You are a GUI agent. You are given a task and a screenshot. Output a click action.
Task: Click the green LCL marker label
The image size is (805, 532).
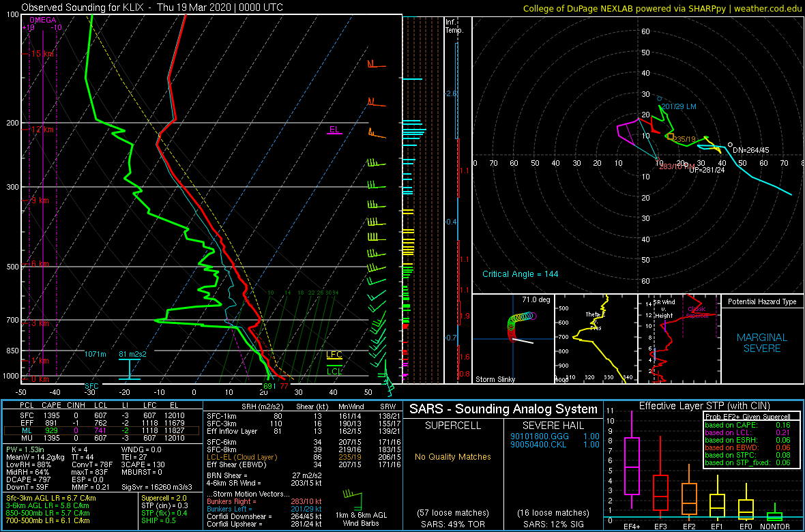pos(334,371)
